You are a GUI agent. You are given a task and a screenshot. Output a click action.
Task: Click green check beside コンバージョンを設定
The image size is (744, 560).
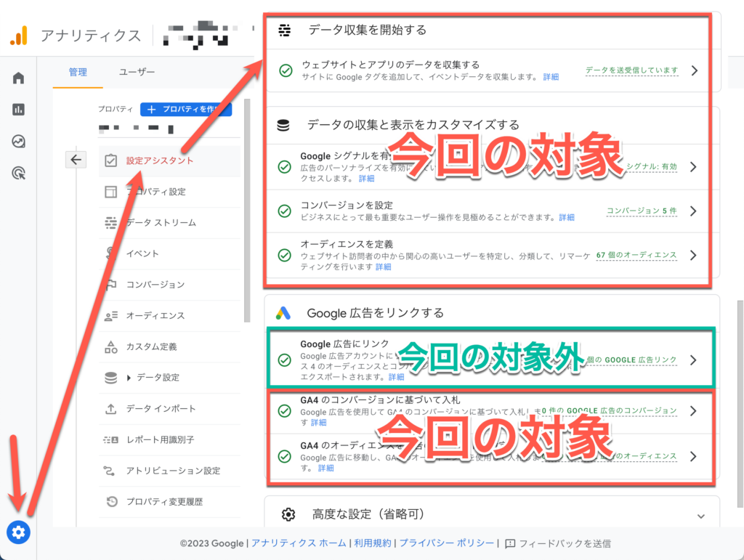[284, 211]
